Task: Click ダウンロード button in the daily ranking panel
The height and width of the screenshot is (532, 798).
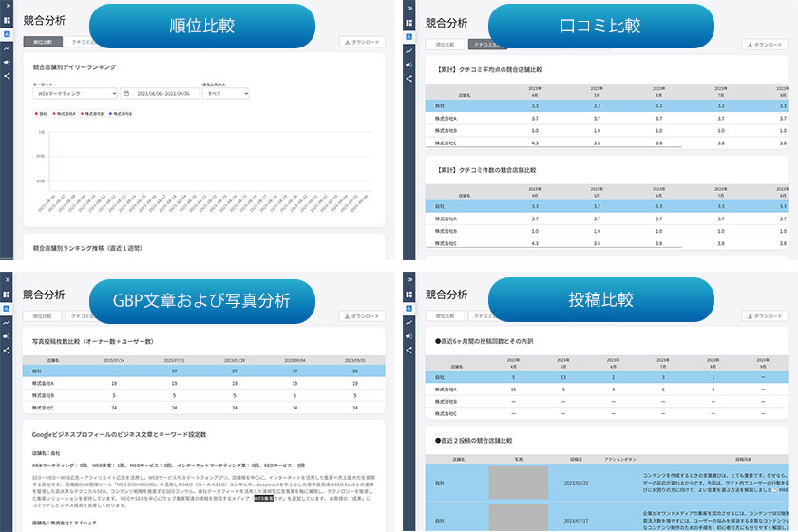Action: pos(362,42)
